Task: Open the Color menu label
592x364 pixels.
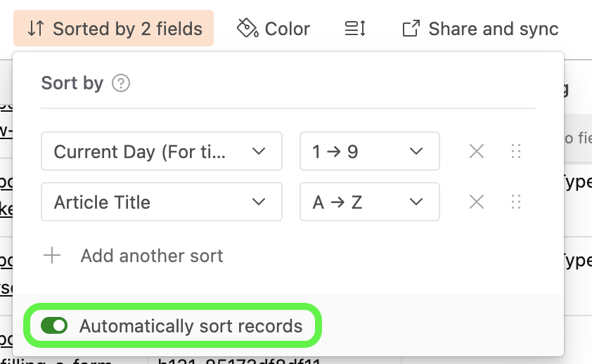Action: [x=288, y=29]
